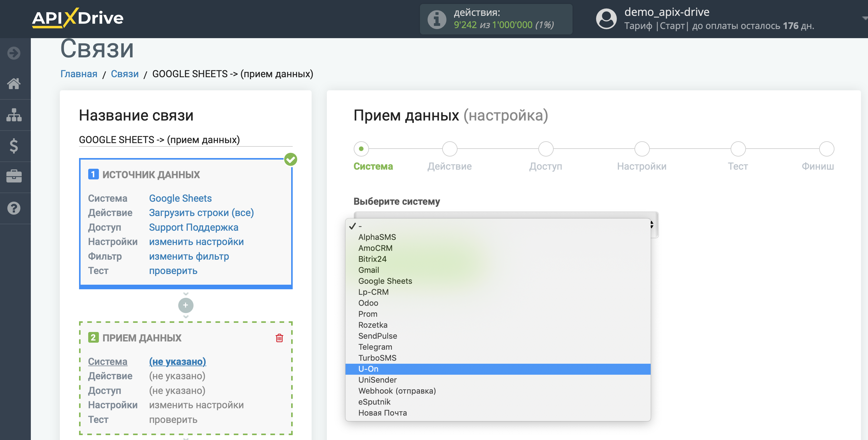This screenshot has width=868, height=440.
Task: Edit connection name input field
Action: (186, 139)
